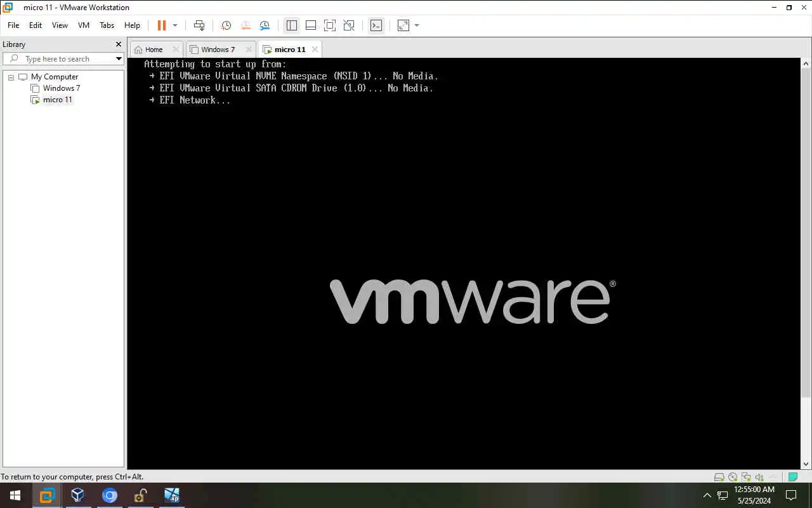Open the taskbar clock and date

click(x=754, y=495)
